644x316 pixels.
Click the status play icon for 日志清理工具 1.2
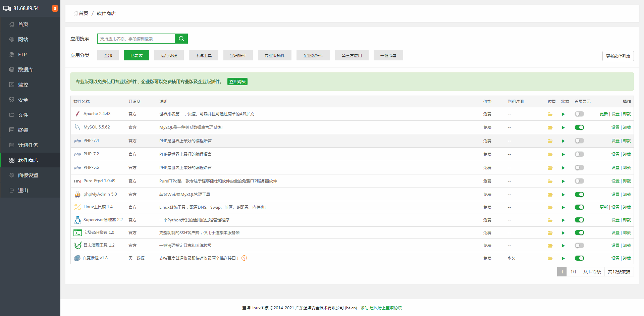coord(563,246)
